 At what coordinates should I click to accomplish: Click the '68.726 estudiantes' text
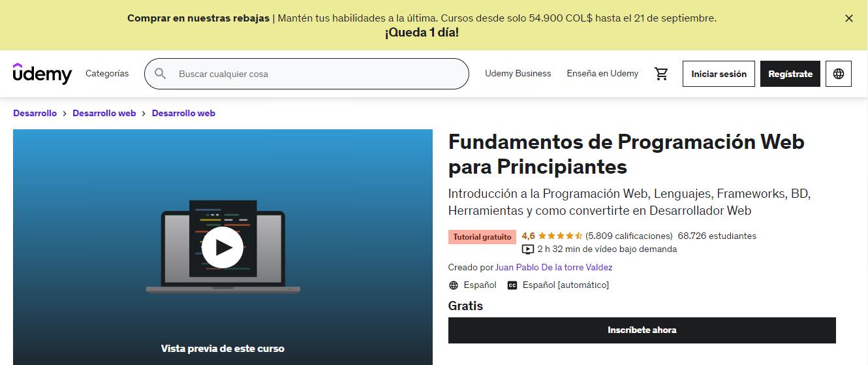coord(717,236)
